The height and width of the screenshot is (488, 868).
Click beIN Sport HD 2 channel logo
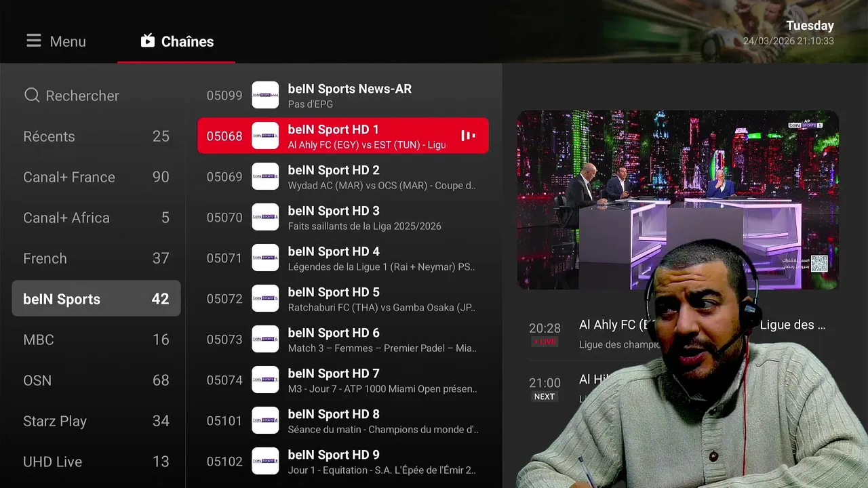click(265, 176)
